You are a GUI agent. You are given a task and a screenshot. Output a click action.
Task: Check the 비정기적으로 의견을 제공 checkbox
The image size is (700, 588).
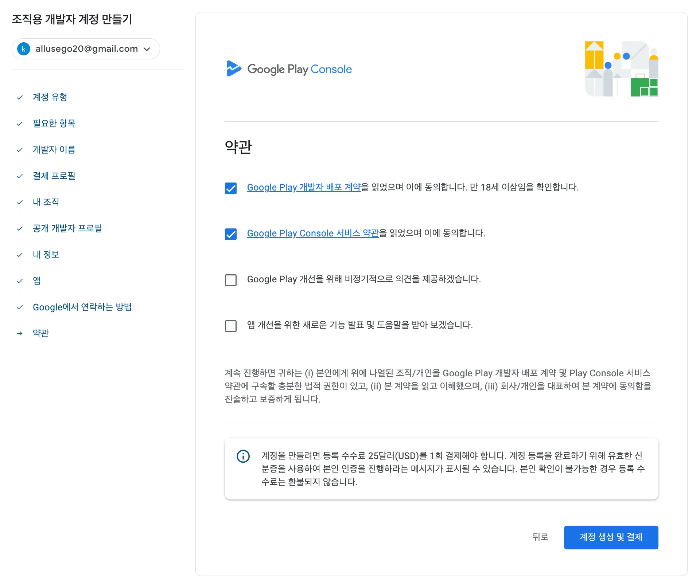tap(231, 280)
